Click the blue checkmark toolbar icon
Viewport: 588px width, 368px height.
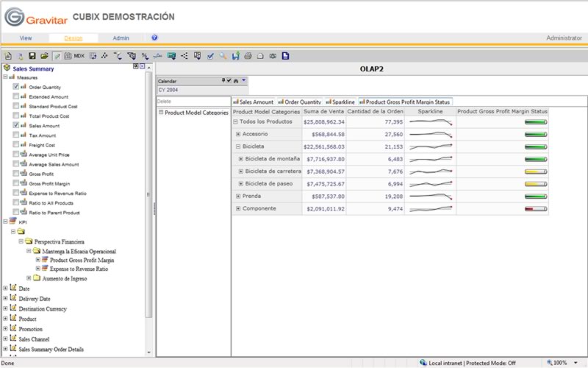tap(210, 57)
